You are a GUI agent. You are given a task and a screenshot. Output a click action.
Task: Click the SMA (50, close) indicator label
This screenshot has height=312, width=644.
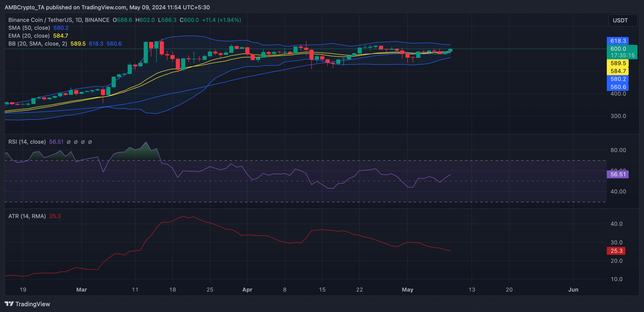point(29,28)
